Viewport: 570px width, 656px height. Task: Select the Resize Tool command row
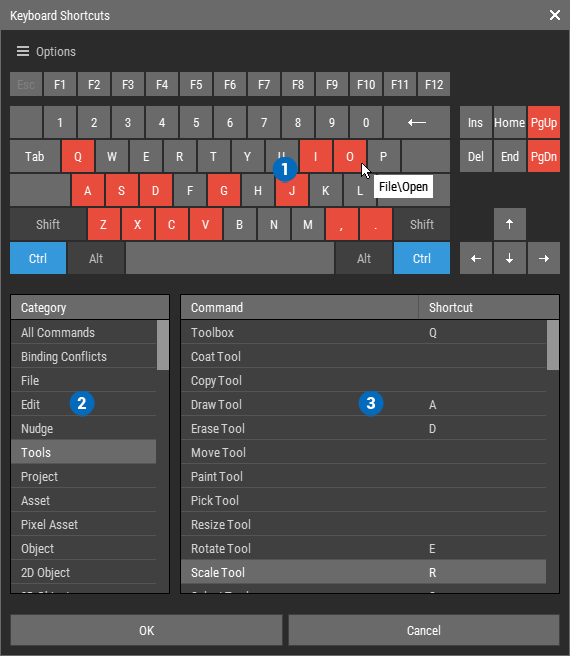click(x=364, y=524)
